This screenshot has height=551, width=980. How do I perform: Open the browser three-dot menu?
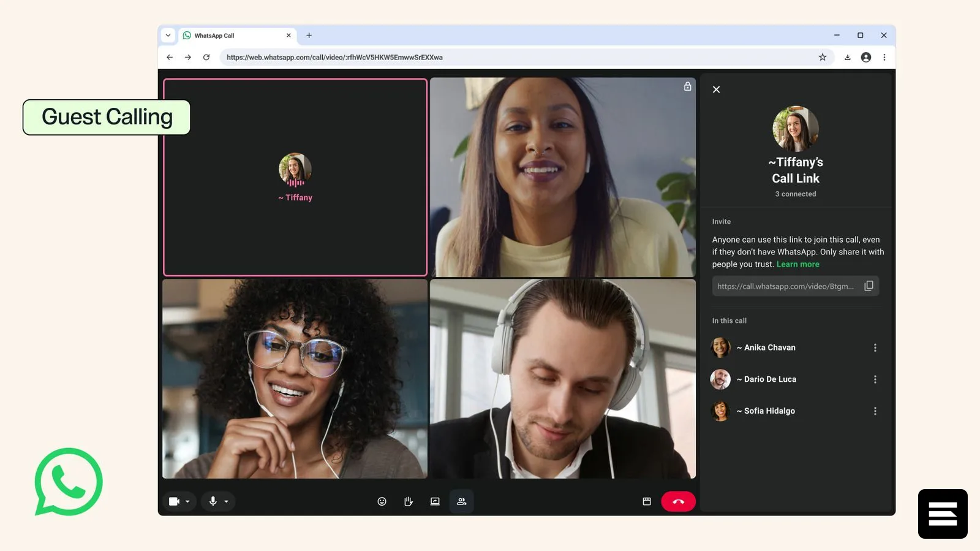(x=884, y=57)
